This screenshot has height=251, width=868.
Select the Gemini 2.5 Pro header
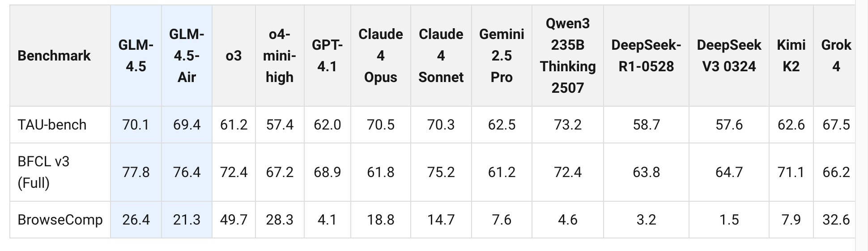click(x=502, y=56)
